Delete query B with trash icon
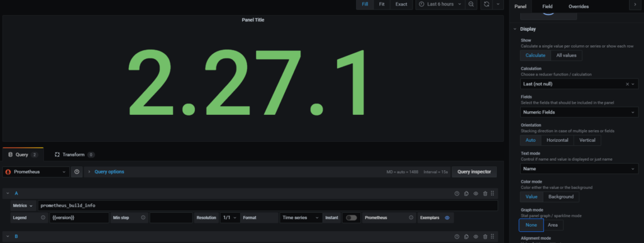The height and width of the screenshot is (243, 644). 485,237
